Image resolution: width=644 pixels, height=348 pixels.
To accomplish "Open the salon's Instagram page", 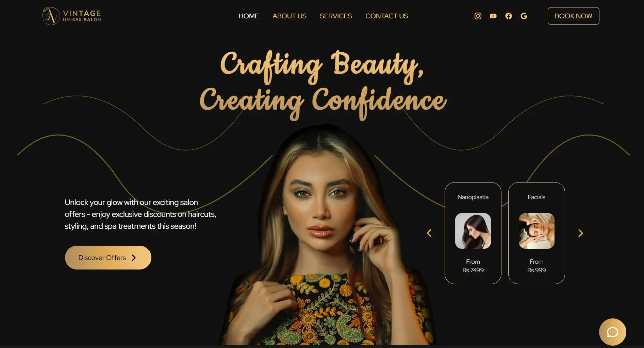I will (x=478, y=16).
